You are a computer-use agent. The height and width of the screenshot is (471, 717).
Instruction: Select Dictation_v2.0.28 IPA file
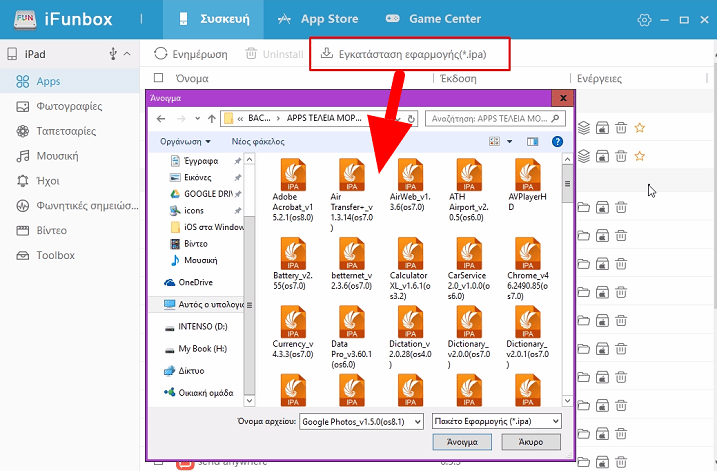(x=410, y=337)
